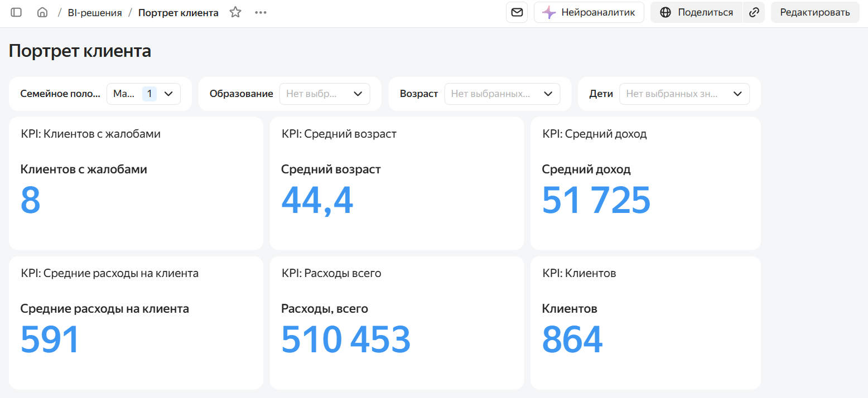Screen dimensions: 868x398
Task: Open the three-dots more options menu
Action: tap(261, 12)
